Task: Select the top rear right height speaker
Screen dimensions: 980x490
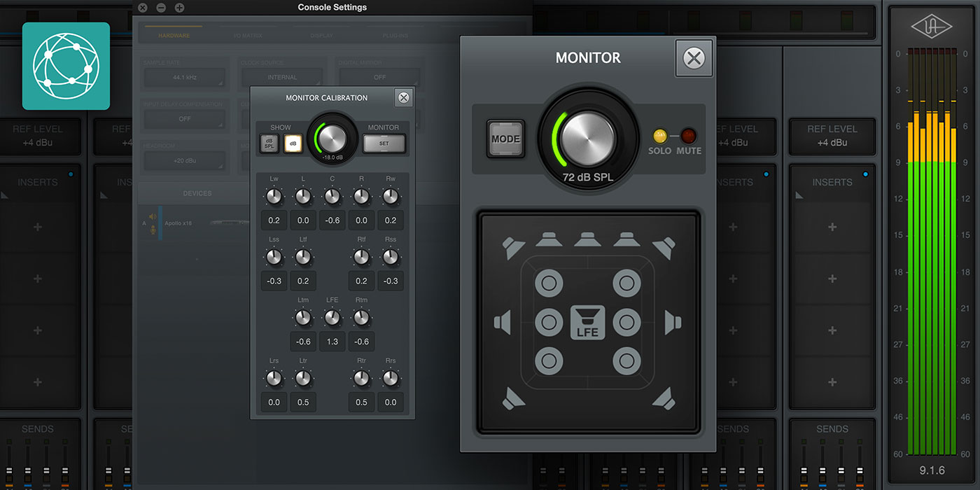Action: [626, 361]
